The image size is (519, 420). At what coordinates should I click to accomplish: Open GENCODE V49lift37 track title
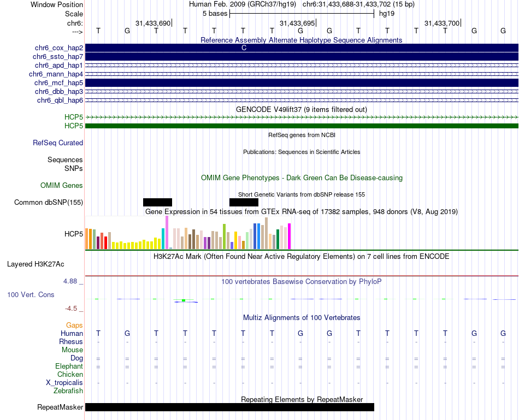pos(301,110)
